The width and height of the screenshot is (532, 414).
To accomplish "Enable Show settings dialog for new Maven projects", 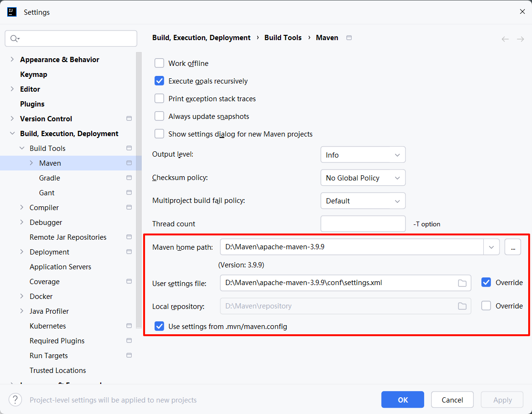I will click(x=159, y=134).
